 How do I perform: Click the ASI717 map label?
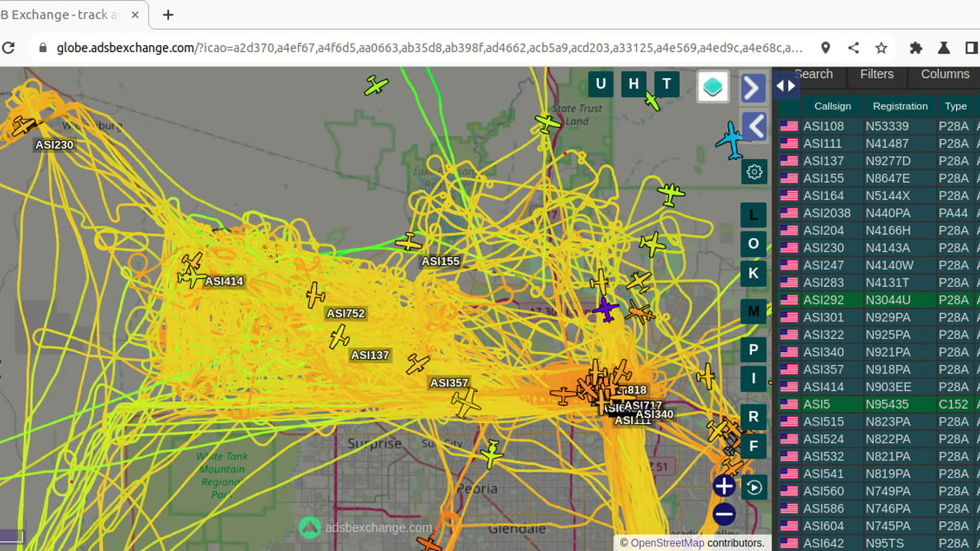pos(642,406)
